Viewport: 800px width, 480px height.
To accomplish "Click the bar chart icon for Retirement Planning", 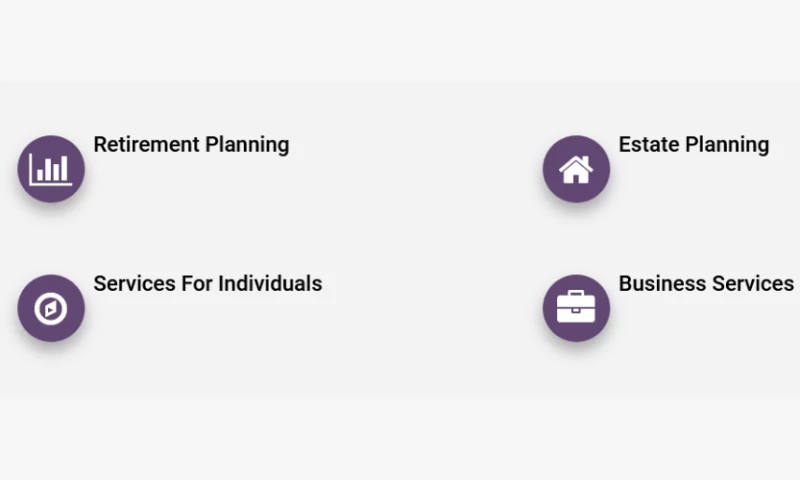I will click(51, 169).
